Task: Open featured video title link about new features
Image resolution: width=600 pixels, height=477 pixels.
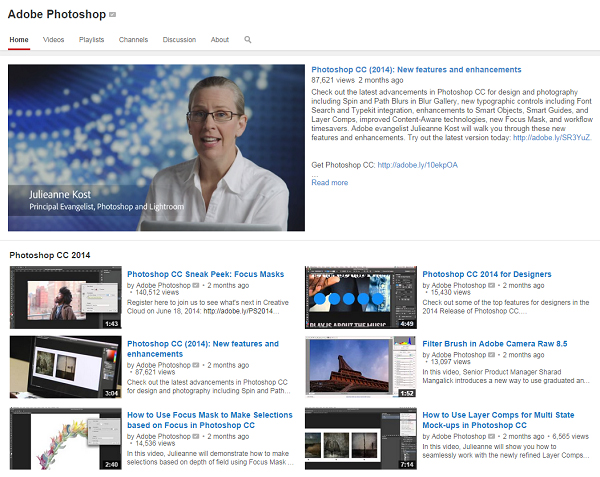Action: 416,70
